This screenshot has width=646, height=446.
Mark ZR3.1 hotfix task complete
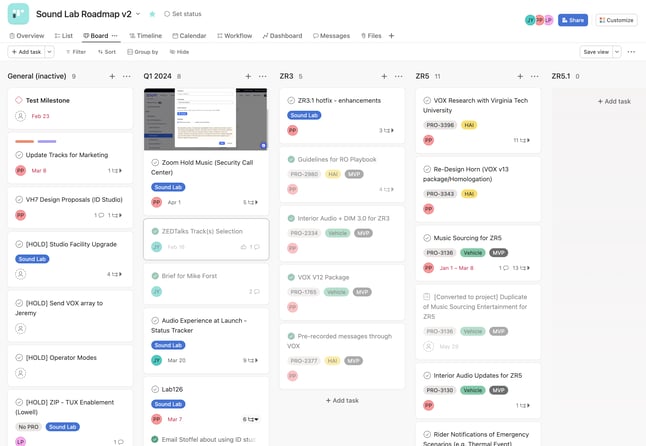291,100
